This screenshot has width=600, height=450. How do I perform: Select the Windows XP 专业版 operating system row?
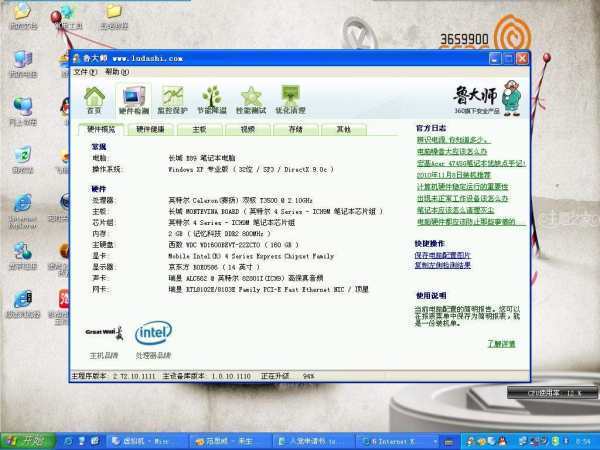pyautogui.click(x=251, y=169)
